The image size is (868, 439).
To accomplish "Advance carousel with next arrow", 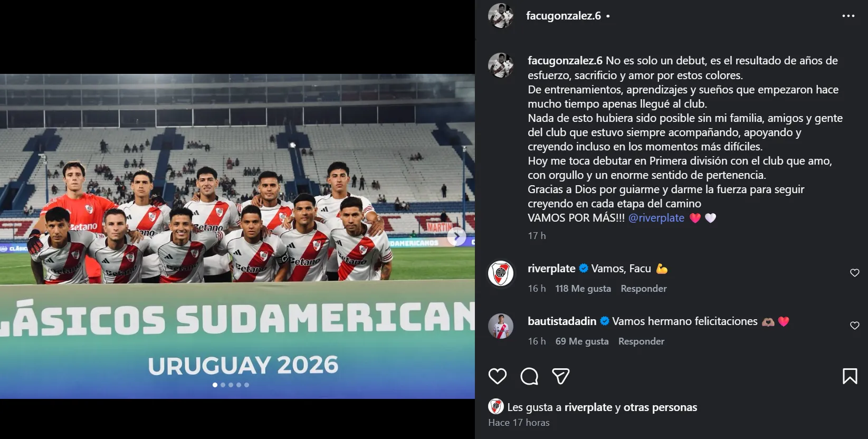I will point(456,236).
